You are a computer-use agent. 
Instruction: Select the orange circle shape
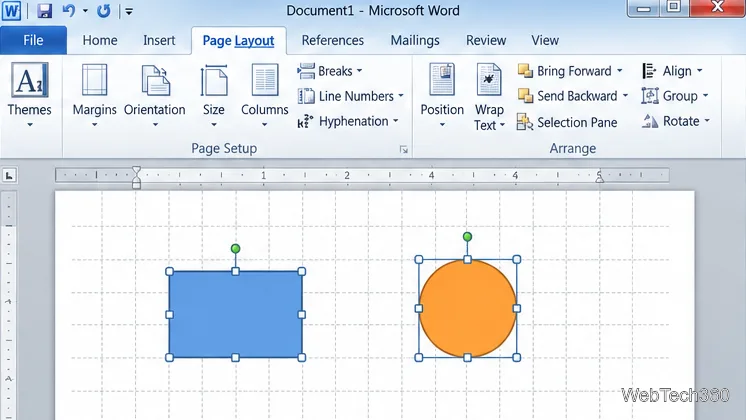click(468, 308)
